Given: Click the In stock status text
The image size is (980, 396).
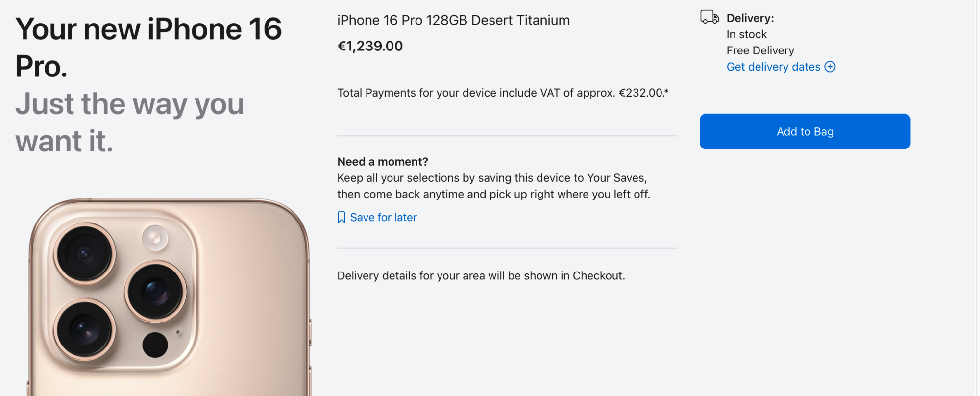Looking at the screenshot, I should 747,34.
